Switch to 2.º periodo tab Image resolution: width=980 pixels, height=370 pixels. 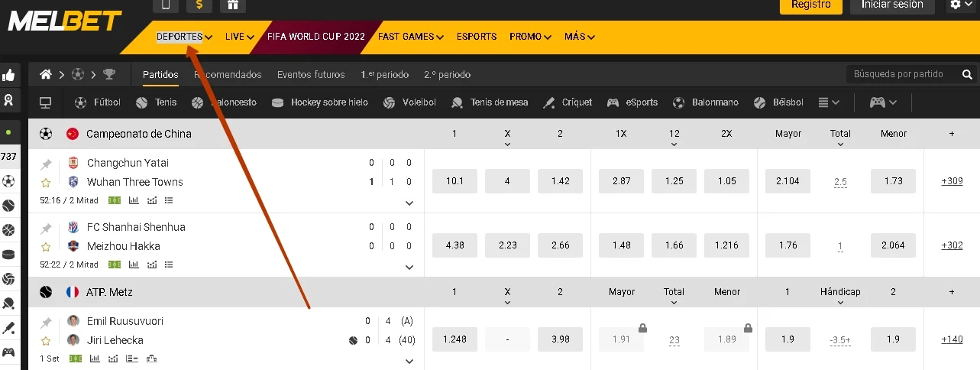coord(447,75)
